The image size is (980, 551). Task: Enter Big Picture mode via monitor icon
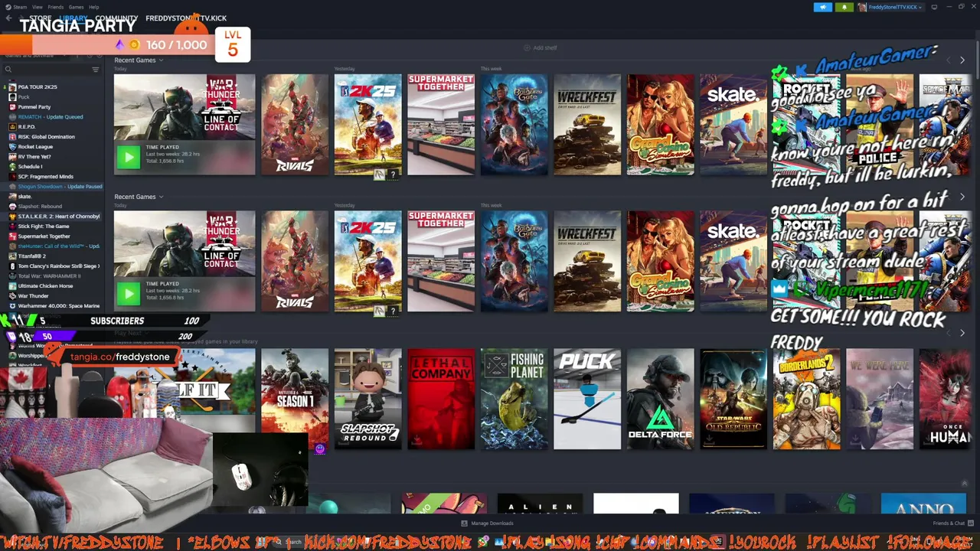[x=935, y=7]
